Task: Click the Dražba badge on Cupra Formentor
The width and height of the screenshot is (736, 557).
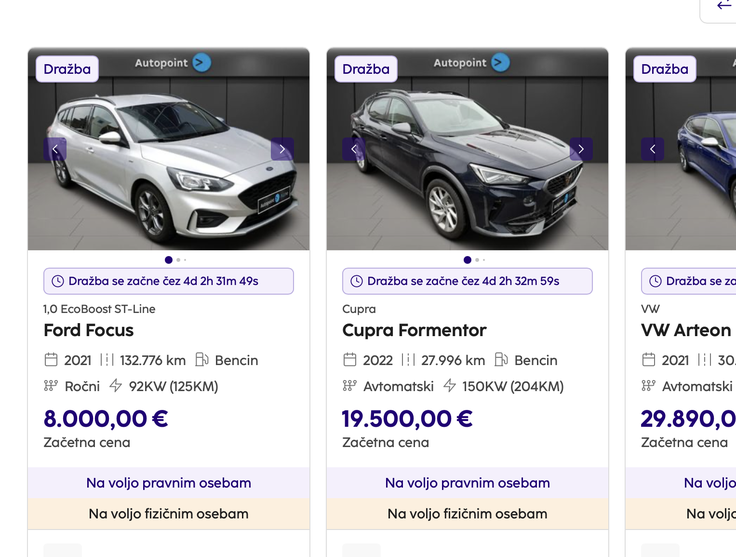Action: 366,69
